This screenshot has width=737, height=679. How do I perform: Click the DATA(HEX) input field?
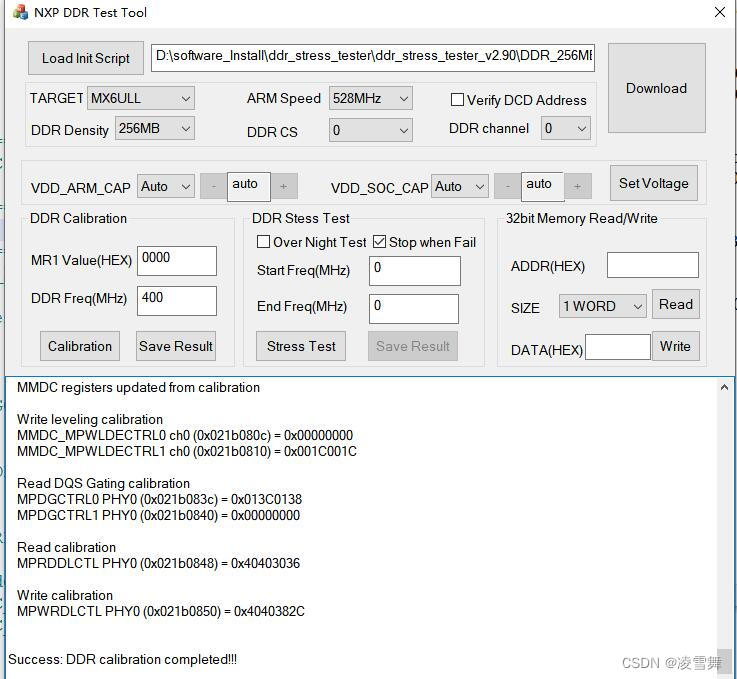pyautogui.click(x=618, y=347)
